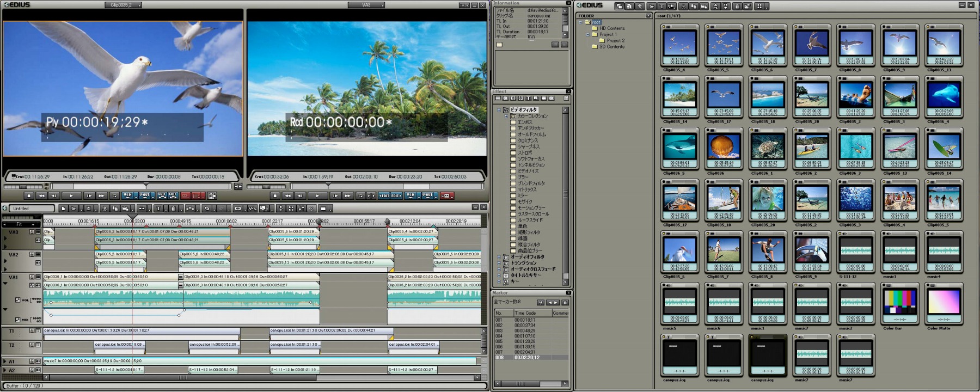Collapse the Project 1 folder in the tree
The width and height of the screenshot is (980, 392).
click(588, 34)
